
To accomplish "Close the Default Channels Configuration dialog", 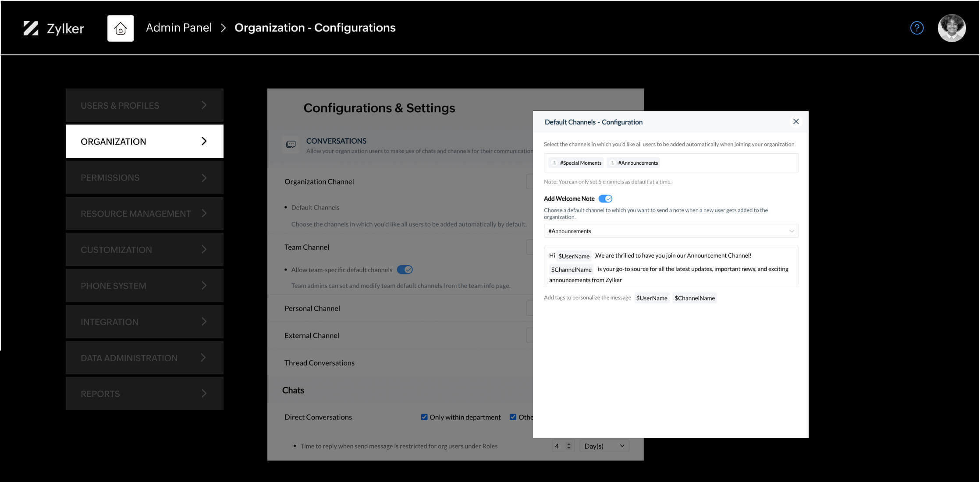I will pos(796,121).
